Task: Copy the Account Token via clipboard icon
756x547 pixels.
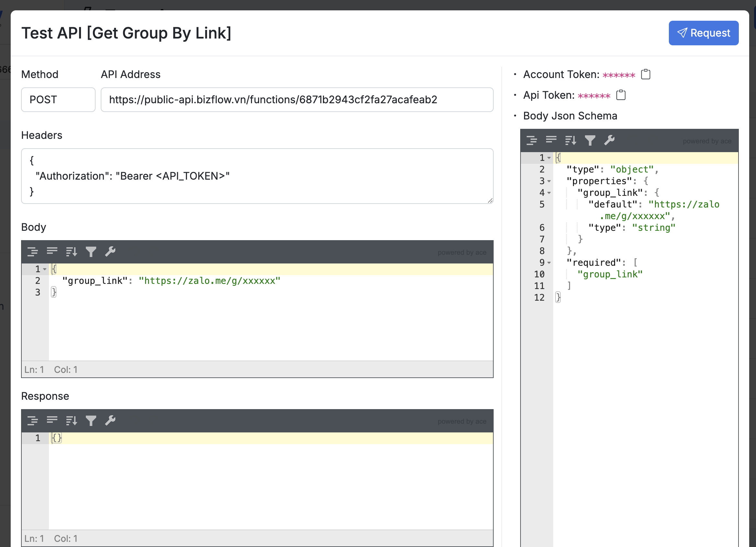Action: [x=645, y=74]
